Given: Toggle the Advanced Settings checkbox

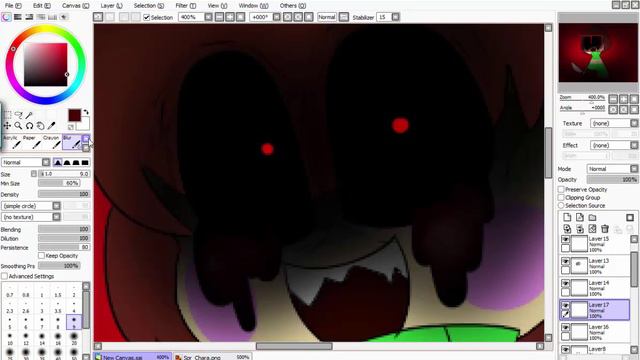Looking at the screenshot, I should 4,276.
